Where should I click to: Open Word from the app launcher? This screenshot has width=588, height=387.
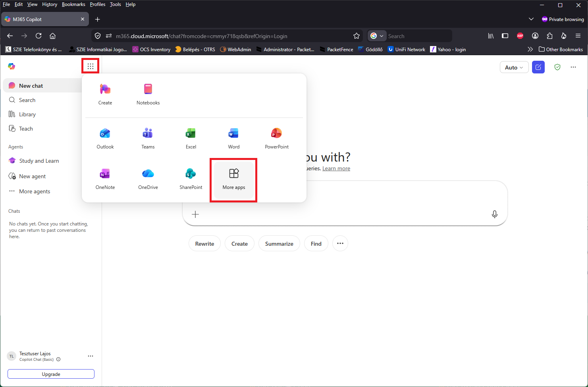pyautogui.click(x=234, y=138)
